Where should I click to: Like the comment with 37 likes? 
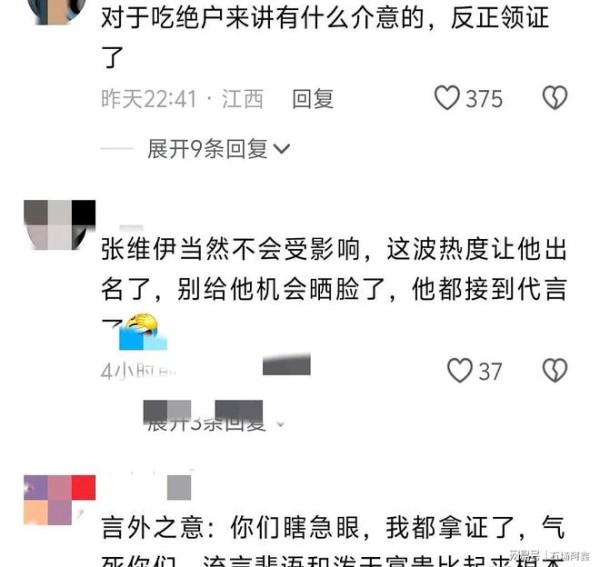(460, 370)
